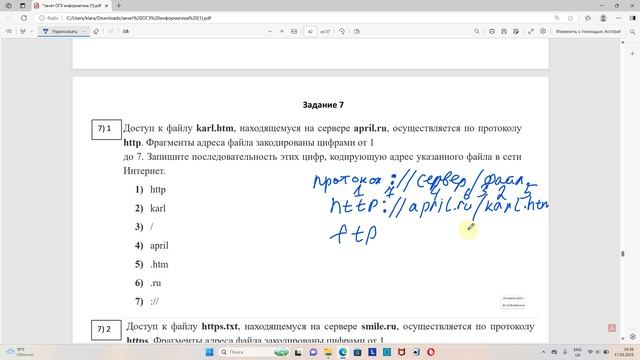Show hidden system tray icons

(x=543, y=352)
